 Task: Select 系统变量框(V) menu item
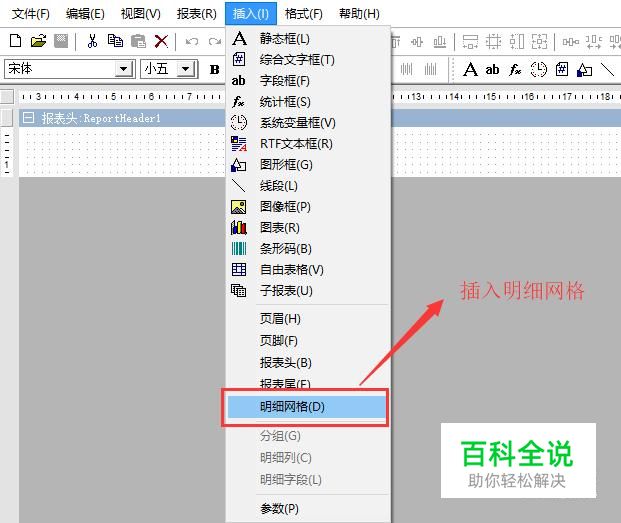point(308,123)
